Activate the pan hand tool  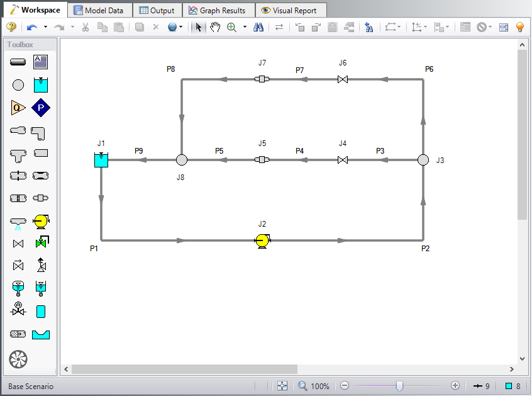pyautogui.click(x=215, y=27)
